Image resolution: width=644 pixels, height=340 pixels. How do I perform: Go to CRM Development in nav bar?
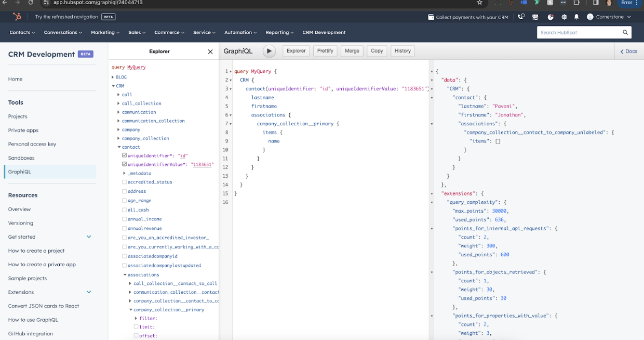tap(324, 32)
